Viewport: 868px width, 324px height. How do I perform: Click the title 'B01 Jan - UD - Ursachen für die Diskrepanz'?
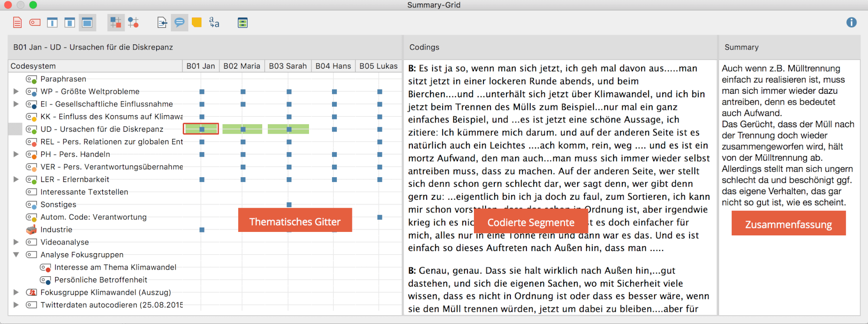(x=93, y=47)
